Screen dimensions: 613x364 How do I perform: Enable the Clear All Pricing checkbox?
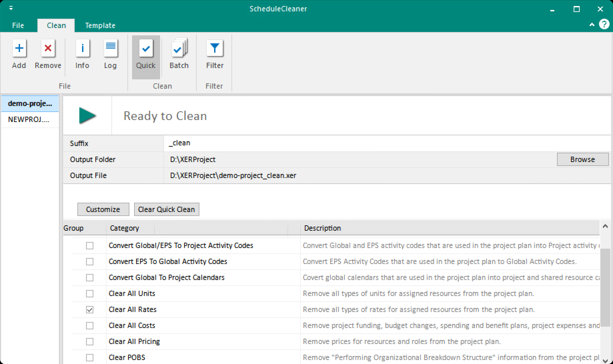pyautogui.click(x=90, y=341)
